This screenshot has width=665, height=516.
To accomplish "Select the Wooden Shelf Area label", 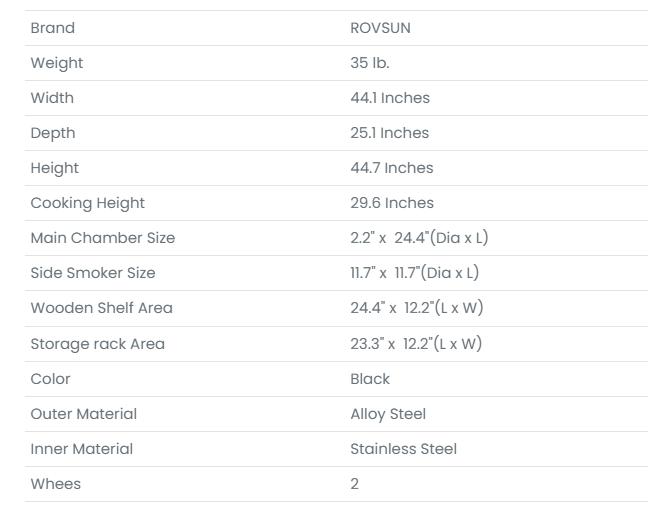I will pyautogui.click(x=101, y=308).
